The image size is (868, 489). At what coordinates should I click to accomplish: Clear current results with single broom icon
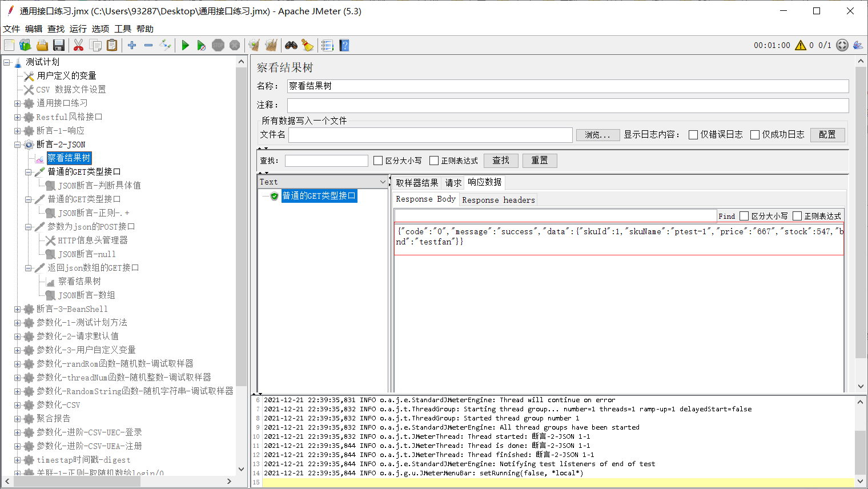[254, 45]
